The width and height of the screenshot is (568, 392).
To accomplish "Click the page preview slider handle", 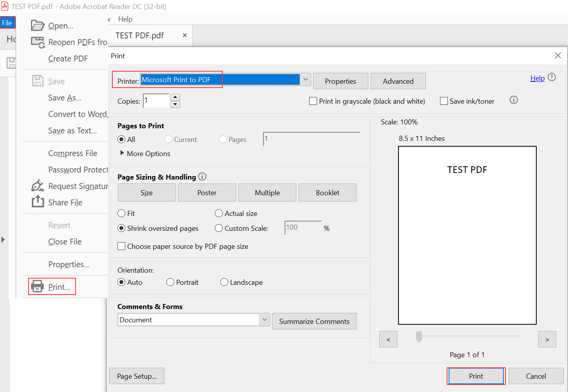I will point(419,336).
